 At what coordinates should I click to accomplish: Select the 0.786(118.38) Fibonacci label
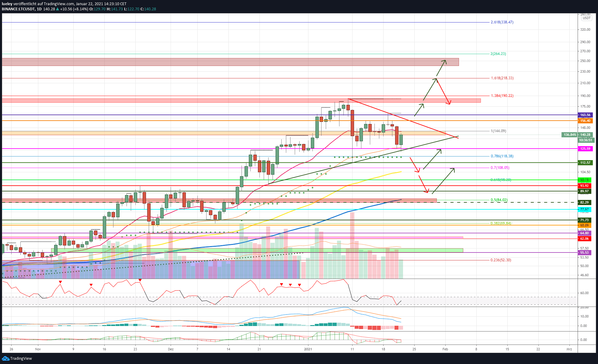502,156
